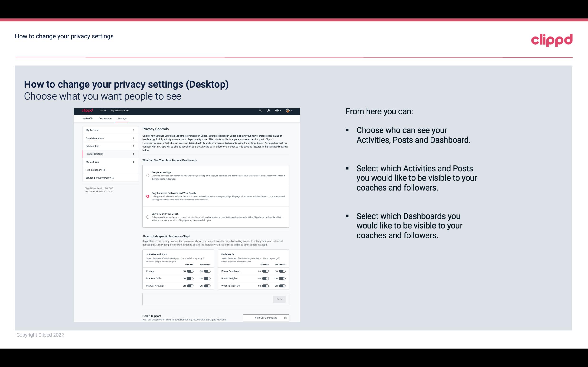This screenshot has height=367, width=588.
Task: Click the Connections tab
Action: 105,118
